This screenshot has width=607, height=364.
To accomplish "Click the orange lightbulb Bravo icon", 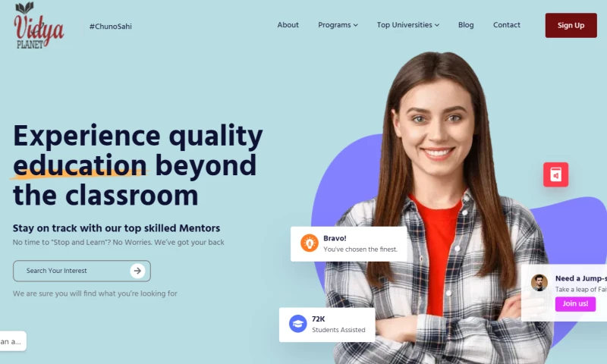I will pyautogui.click(x=310, y=243).
